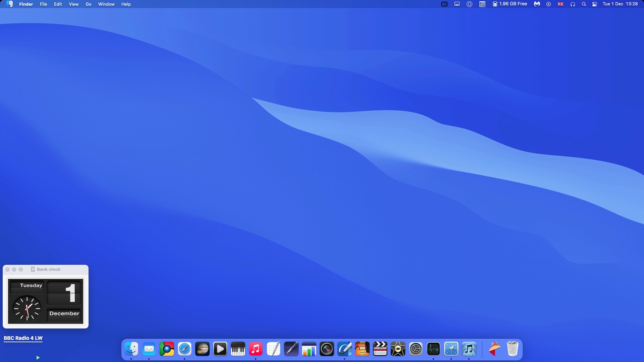Open the Music app in the Dock

pos(256,349)
